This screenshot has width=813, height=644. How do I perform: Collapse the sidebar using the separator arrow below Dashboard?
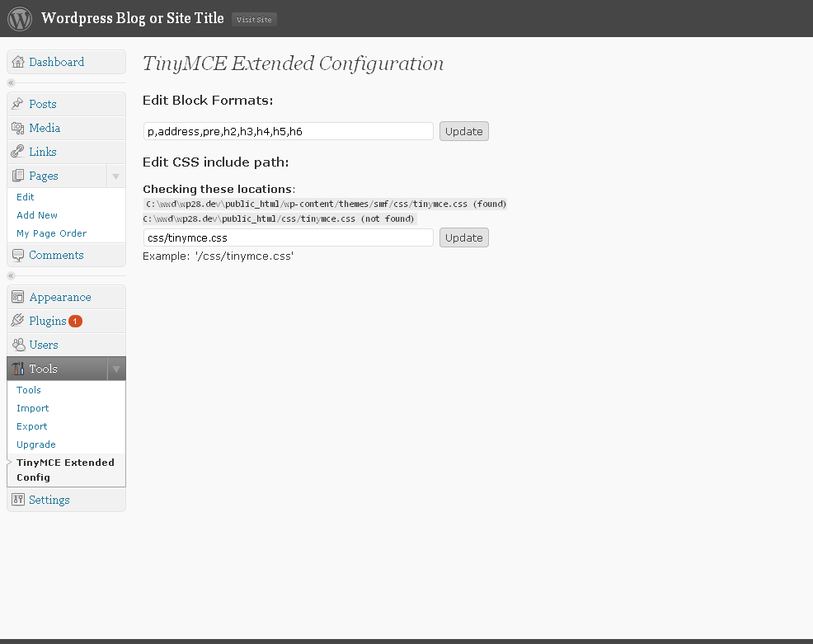11,82
